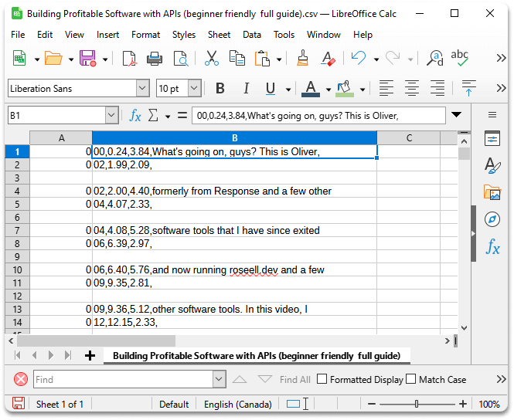514x420 pixels.
Task: Click the Cut scissors icon
Action: click(211, 59)
